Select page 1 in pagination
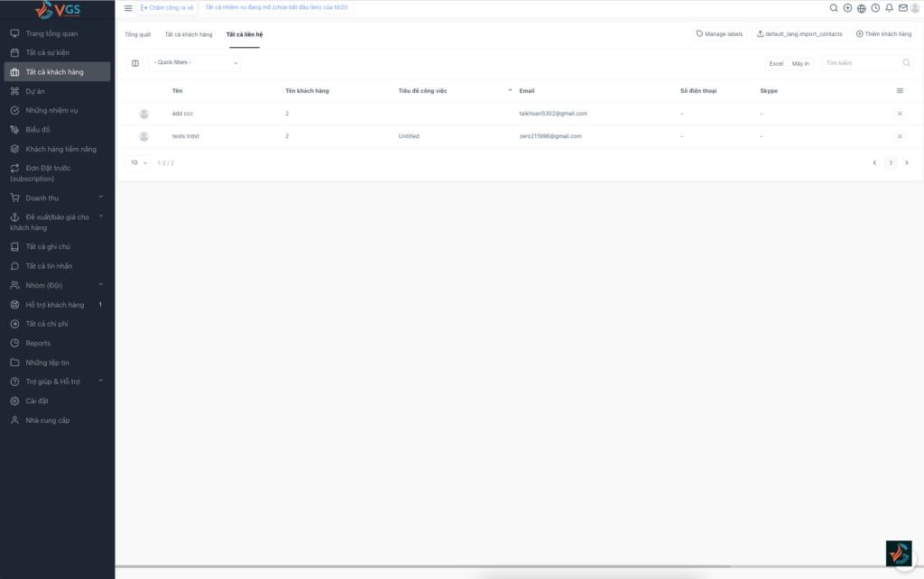This screenshot has height=579, width=924. click(891, 162)
